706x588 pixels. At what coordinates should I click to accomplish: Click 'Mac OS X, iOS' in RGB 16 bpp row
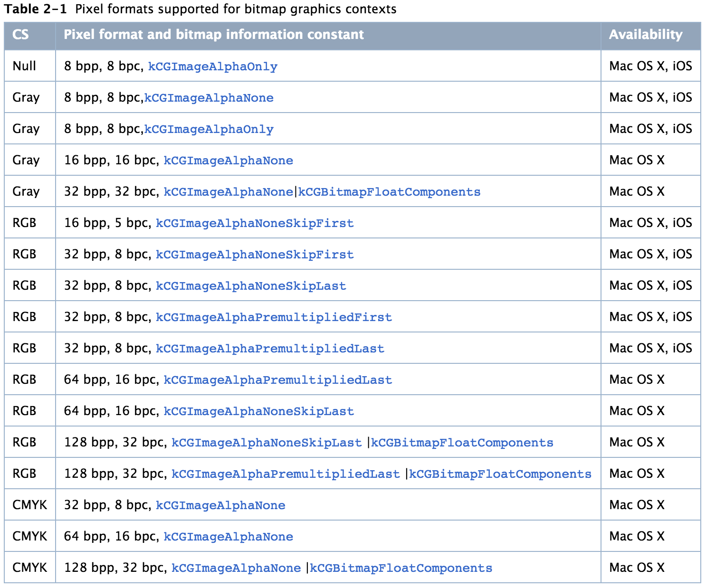tap(650, 223)
